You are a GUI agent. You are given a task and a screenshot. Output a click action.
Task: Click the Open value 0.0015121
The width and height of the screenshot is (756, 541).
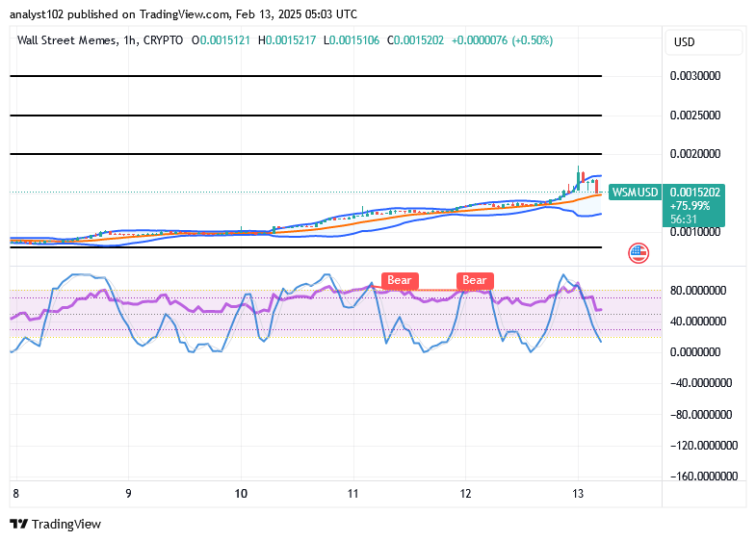(225, 40)
